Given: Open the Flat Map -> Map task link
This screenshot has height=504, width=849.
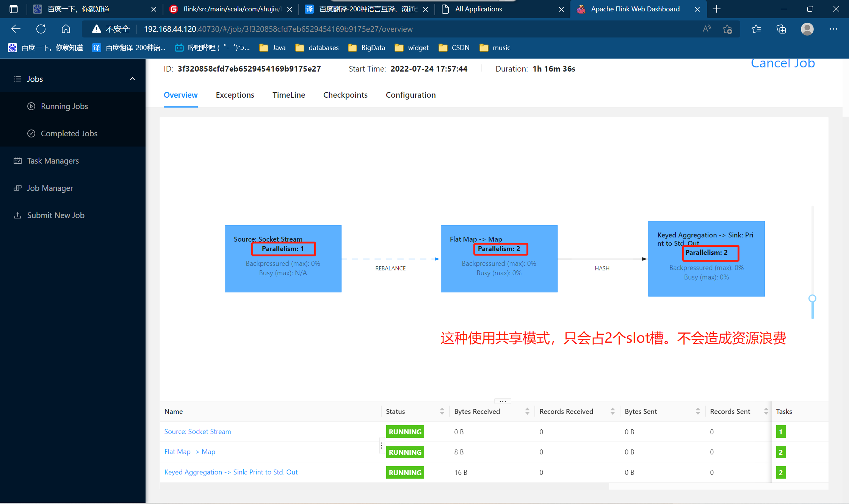Looking at the screenshot, I should click(190, 451).
